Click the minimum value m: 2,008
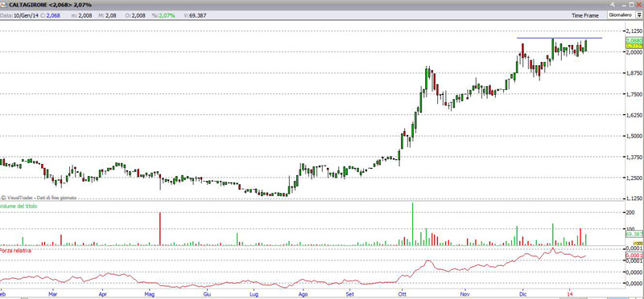This screenshot has width=644, height=299. click(x=82, y=15)
